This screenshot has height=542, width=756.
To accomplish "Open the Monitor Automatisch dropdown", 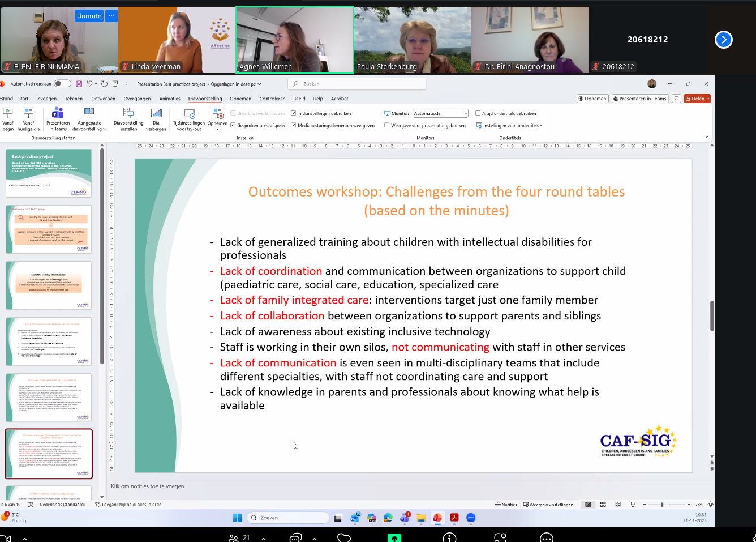I will [x=440, y=113].
